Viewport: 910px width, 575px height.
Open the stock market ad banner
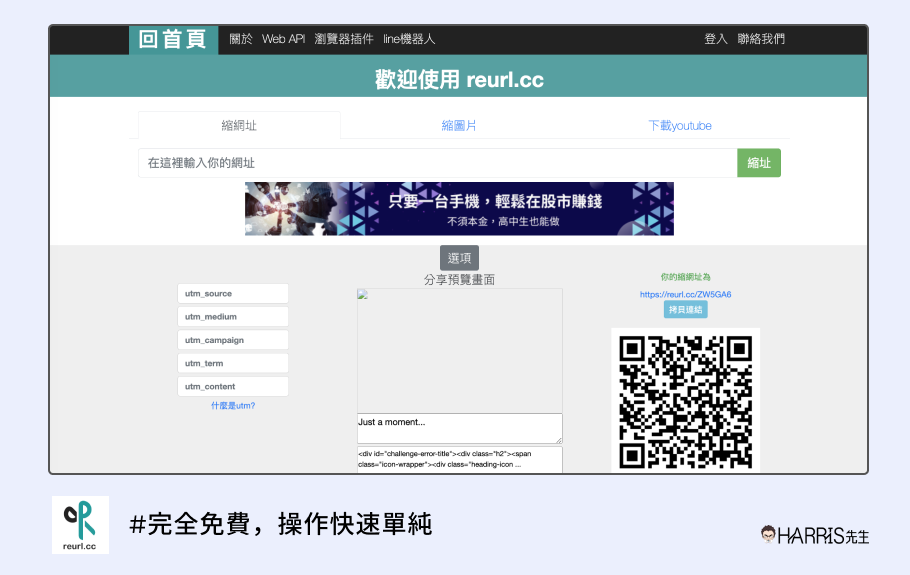(459, 209)
